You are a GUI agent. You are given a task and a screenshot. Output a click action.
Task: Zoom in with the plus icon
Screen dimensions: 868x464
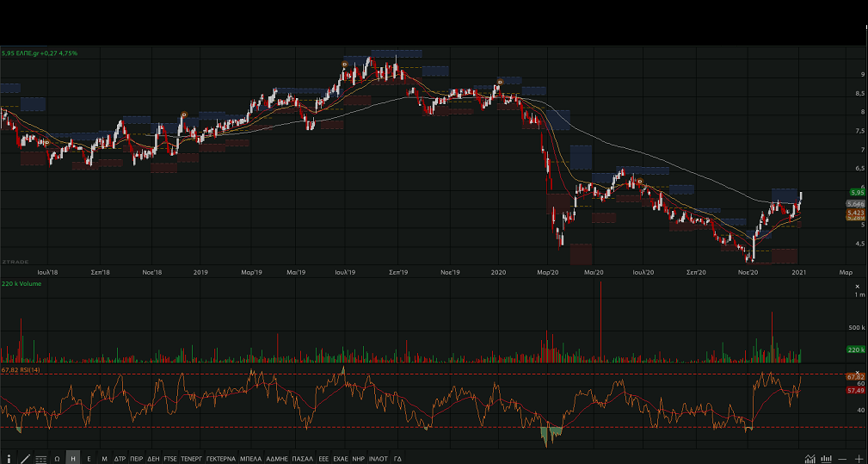[859, 458]
